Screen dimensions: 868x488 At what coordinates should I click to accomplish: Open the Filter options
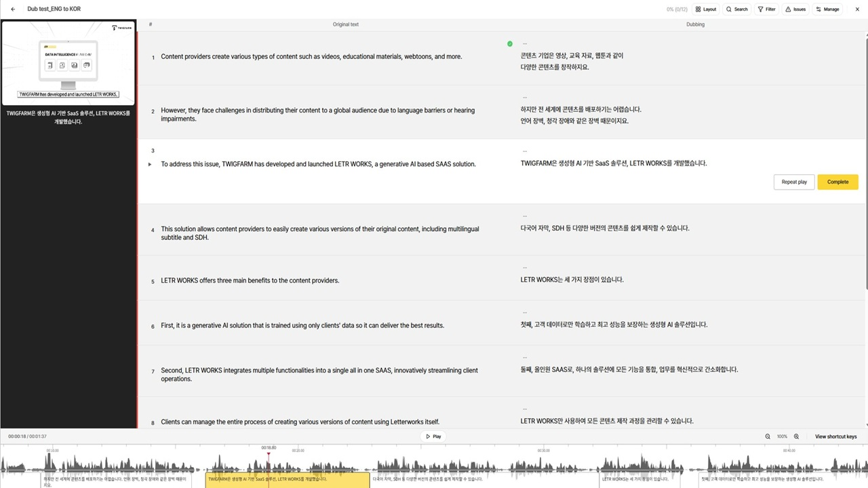tap(766, 9)
